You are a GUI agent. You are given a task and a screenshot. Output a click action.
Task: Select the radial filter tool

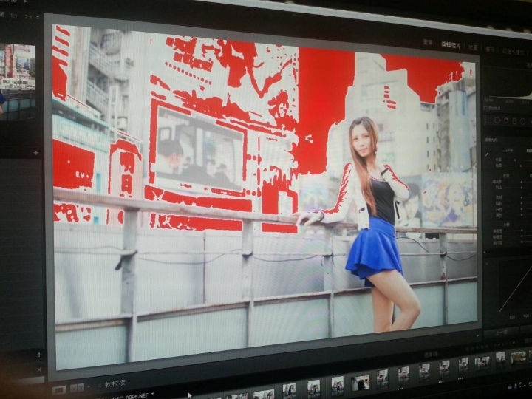tap(522, 121)
